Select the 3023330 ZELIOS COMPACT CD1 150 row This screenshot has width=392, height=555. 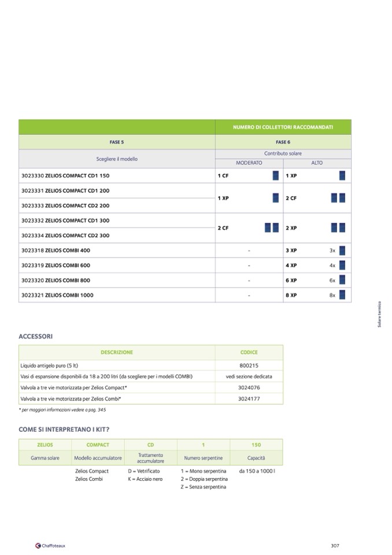point(65,175)
